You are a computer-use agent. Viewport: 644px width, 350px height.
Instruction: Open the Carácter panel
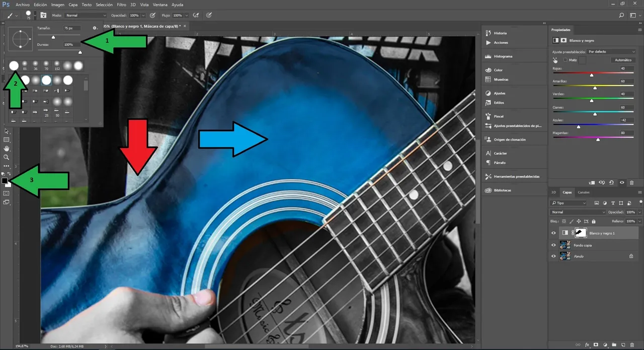tap(496, 153)
